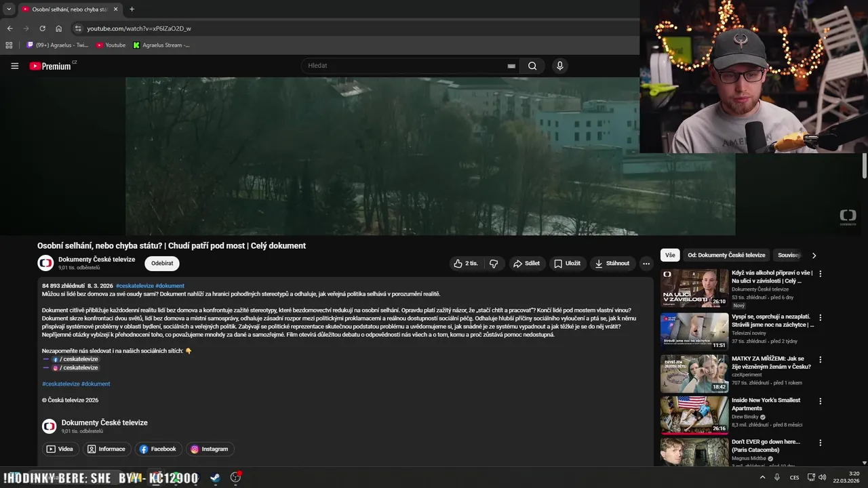Click the first #ceskatelevize hashtag in header line
This screenshot has width=868, height=488.
(135, 286)
